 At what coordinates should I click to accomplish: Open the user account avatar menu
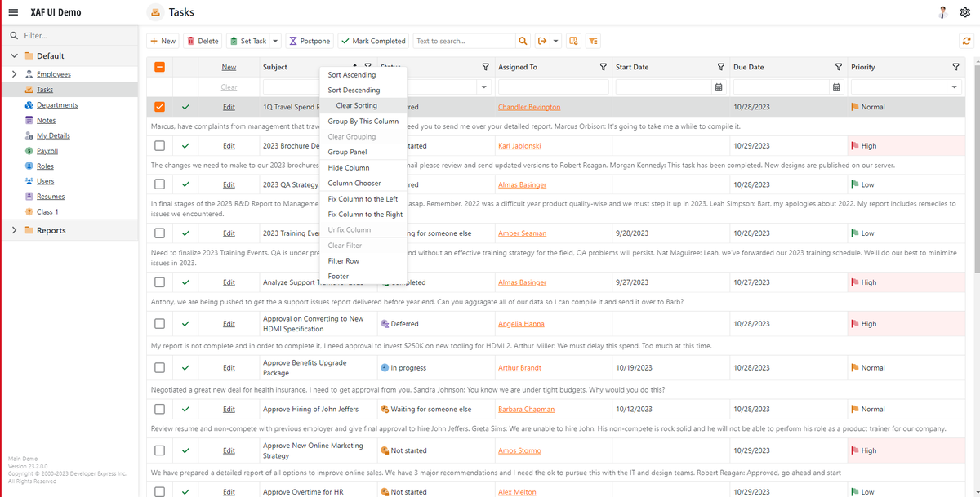click(943, 12)
